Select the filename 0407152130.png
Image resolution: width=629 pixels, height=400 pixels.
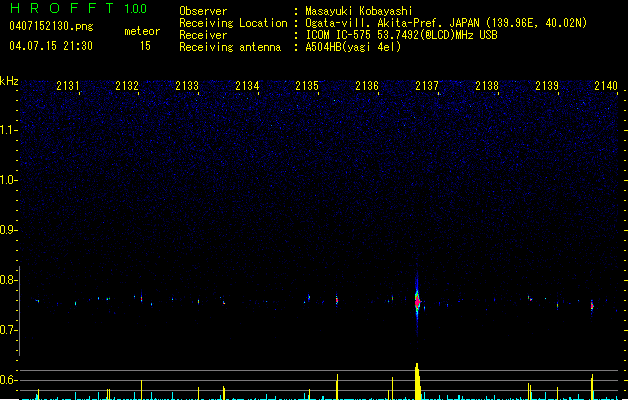point(51,26)
